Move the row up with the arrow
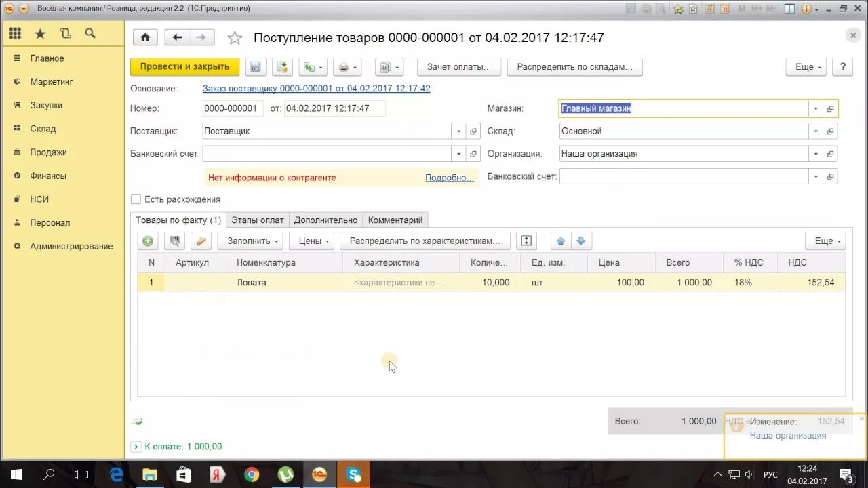The image size is (868, 488). [x=560, y=241]
